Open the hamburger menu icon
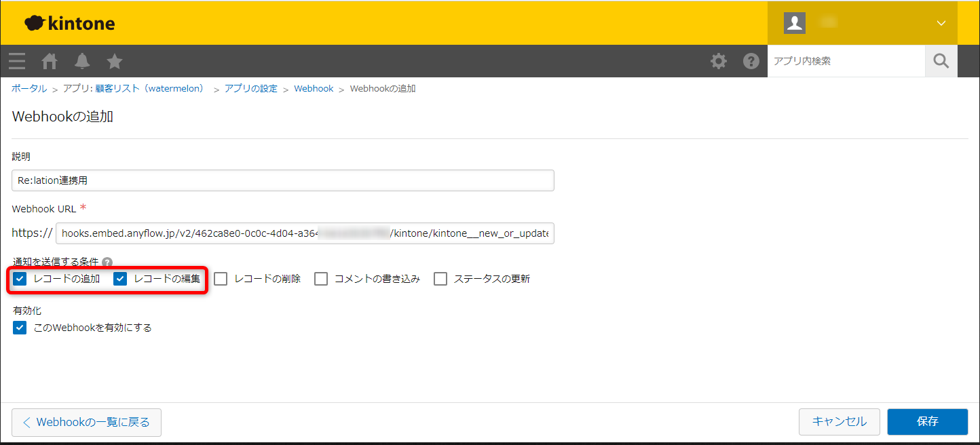This screenshot has height=445, width=980. [x=17, y=61]
